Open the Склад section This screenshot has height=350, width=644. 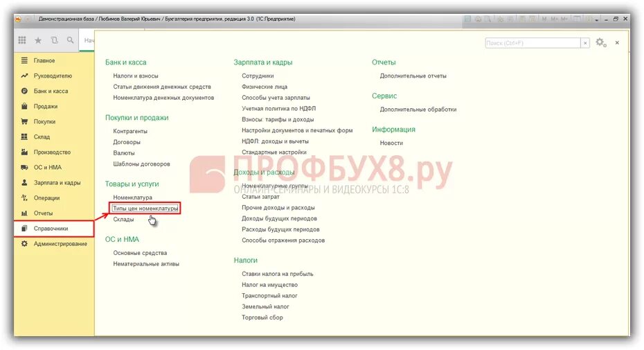coord(54,137)
